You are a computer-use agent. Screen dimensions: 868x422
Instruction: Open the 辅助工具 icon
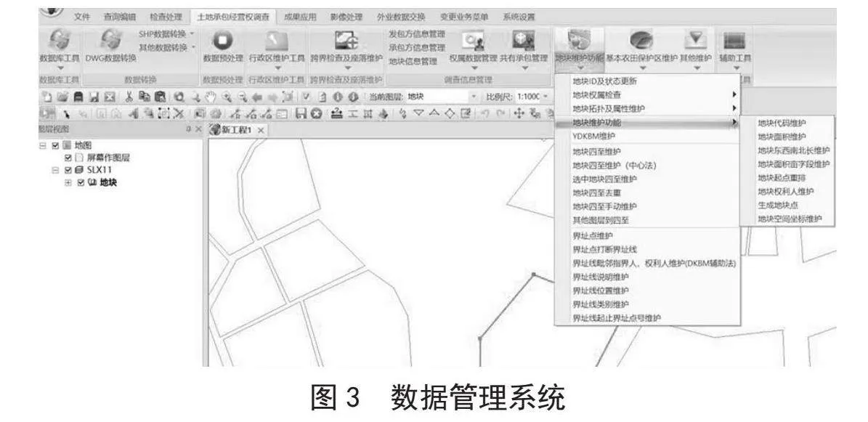click(x=736, y=40)
